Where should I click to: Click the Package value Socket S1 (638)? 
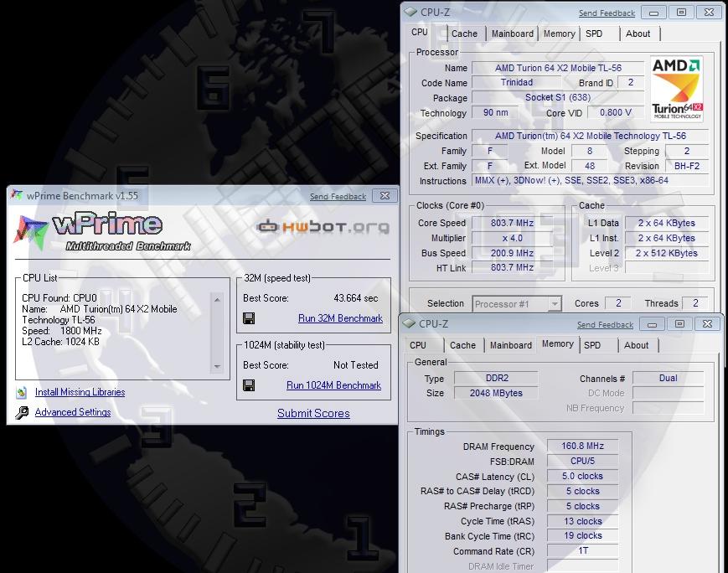coord(558,97)
